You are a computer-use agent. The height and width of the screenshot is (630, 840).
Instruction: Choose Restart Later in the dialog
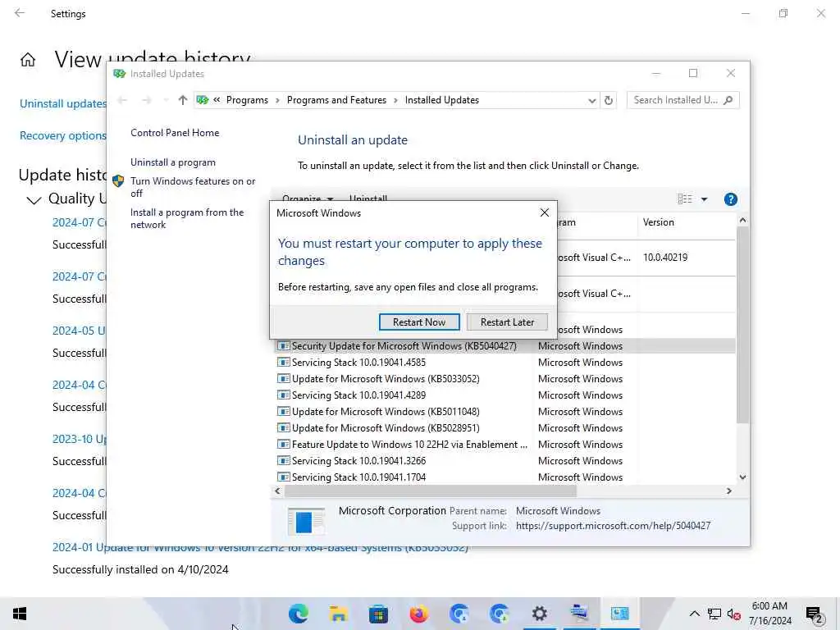(x=507, y=322)
